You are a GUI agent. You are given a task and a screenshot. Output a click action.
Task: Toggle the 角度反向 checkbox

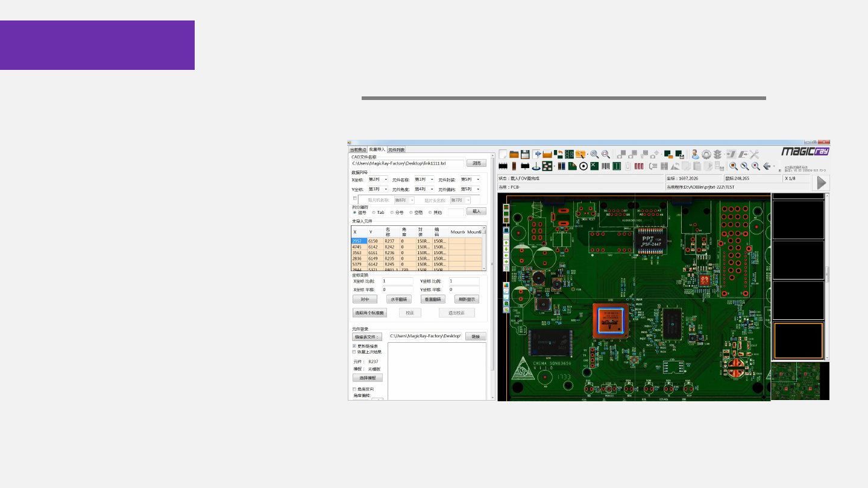click(354, 389)
